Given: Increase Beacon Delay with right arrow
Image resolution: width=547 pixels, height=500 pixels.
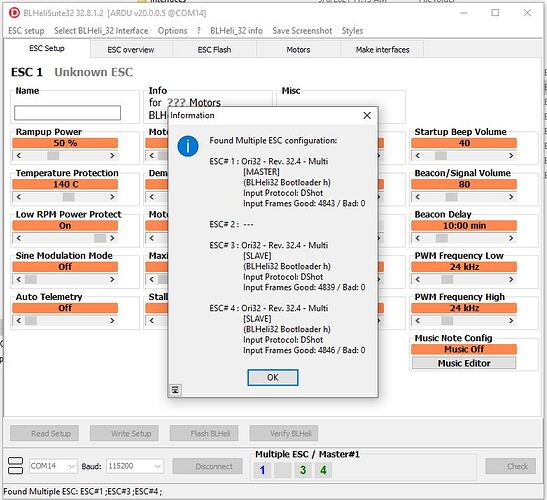Looking at the screenshot, I should [x=511, y=238].
